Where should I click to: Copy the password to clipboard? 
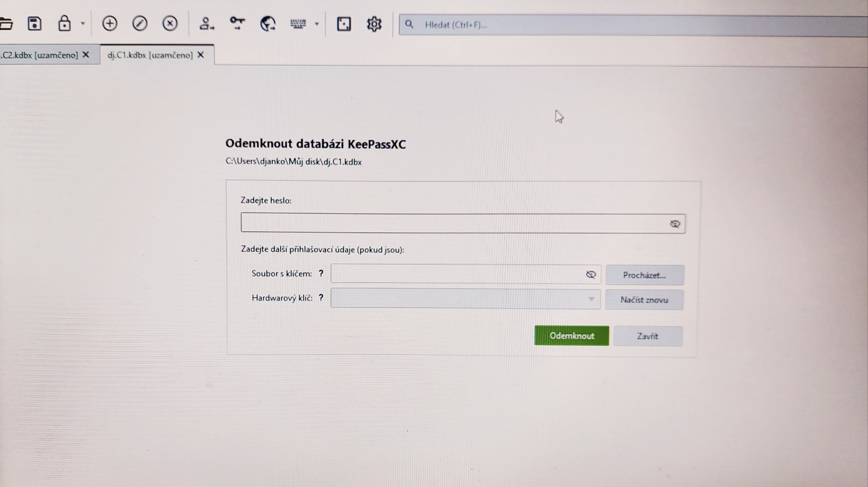click(237, 23)
